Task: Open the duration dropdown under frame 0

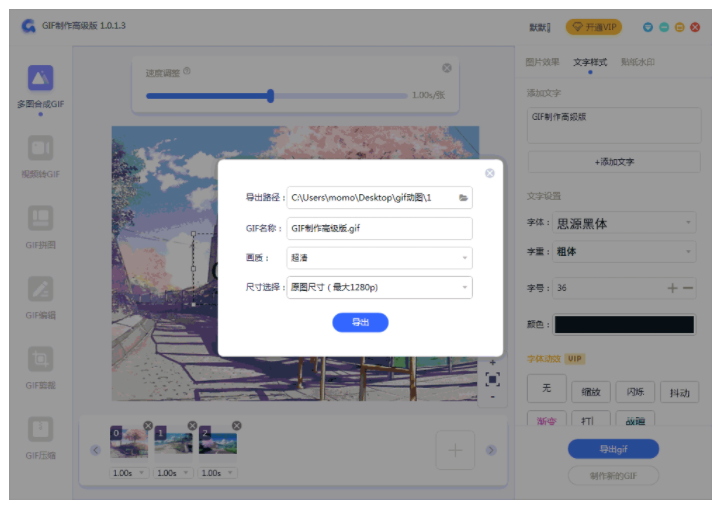Action: (129, 473)
